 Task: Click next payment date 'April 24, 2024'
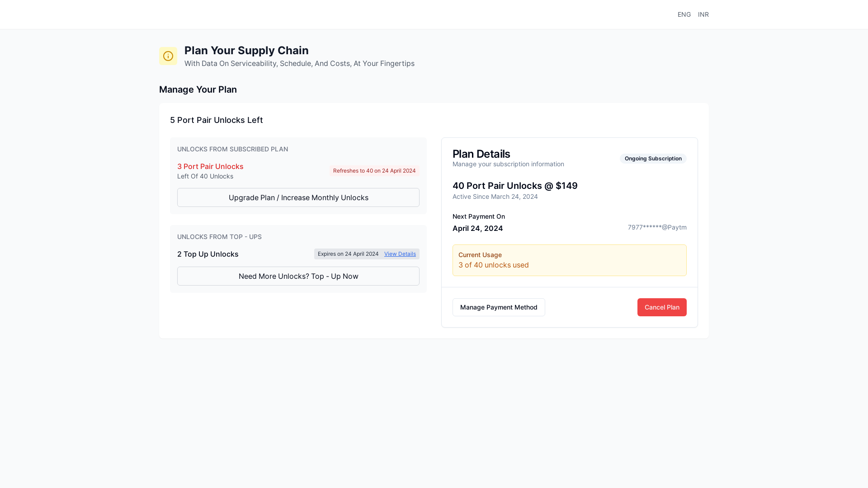477,228
